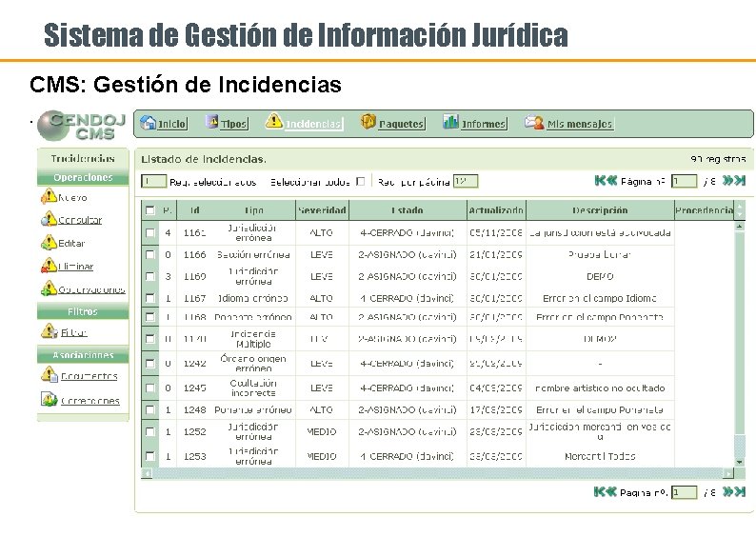Go to first page using top pager icon
This screenshot has height=537, width=756.
(600, 181)
